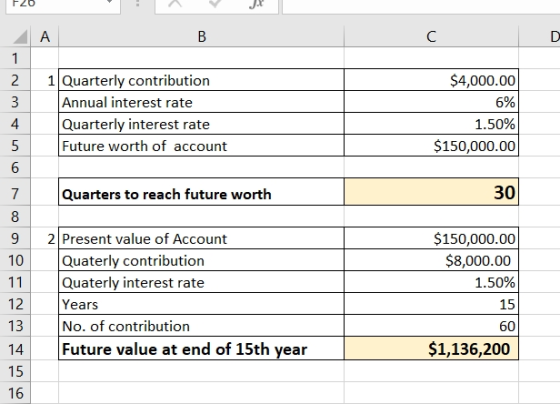This screenshot has width=560, height=404.
Task: Select row 5 header
Action: (15, 146)
